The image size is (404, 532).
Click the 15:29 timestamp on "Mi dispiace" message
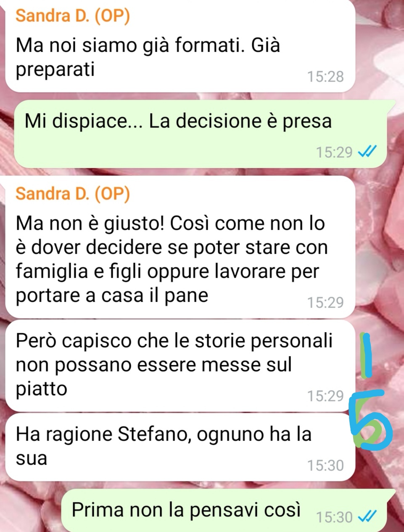(x=334, y=152)
